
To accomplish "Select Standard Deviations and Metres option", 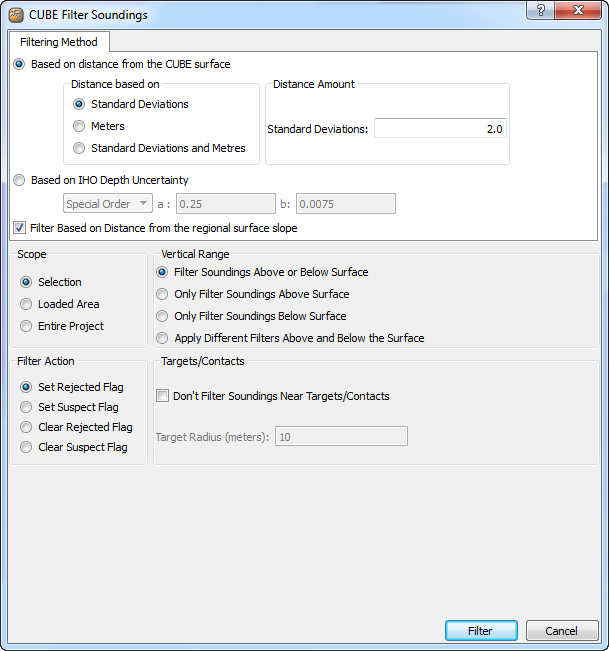I will coord(79,148).
